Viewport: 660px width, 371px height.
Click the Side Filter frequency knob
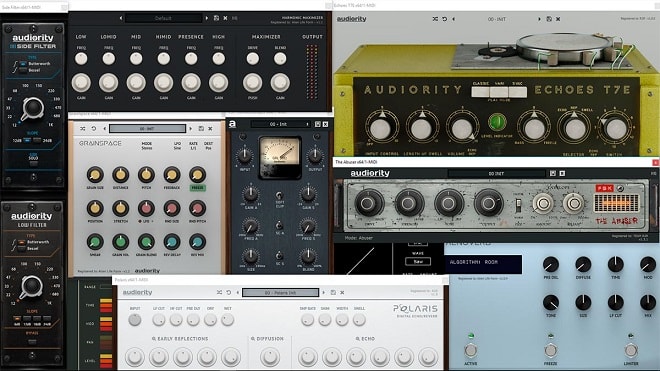(x=33, y=108)
